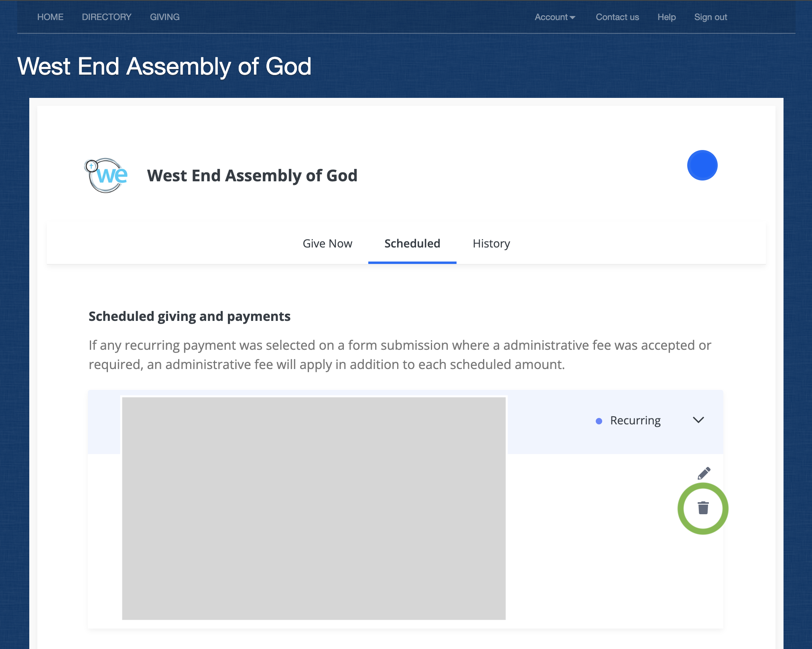Click the WE church logo
This screenshot has height=649, width=812.
click(x=106, y=175)
